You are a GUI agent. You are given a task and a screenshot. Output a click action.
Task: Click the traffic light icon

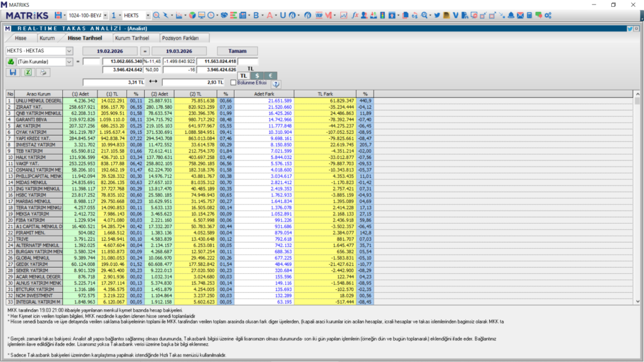coord(382,15)
